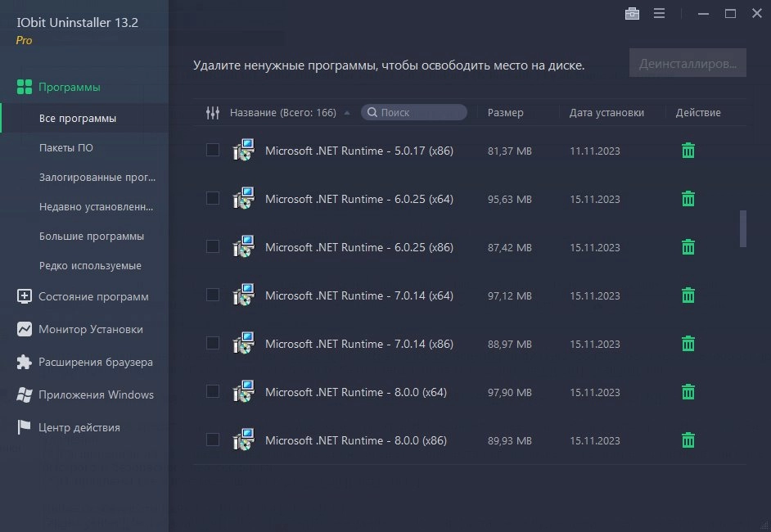This screenshot has width=771, height=532.
Task: Click trash icon for .NET Runtime 8.0.0 (x86)
Action: point(688,440)
